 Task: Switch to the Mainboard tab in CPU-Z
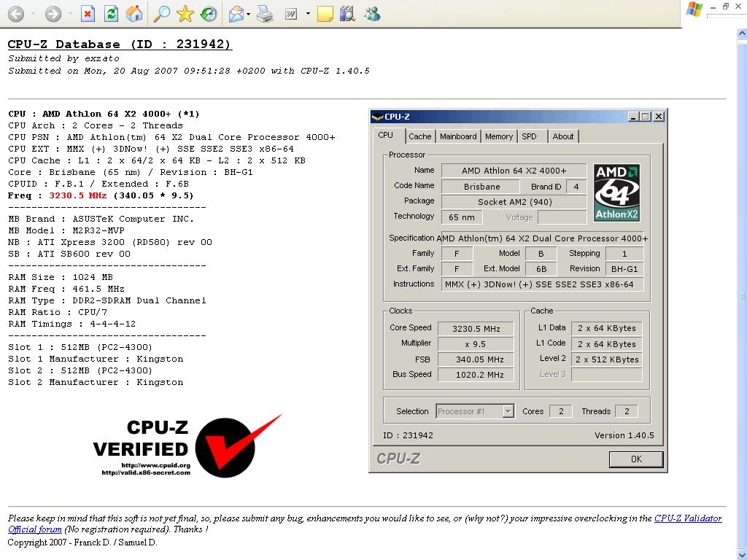(458, 136)
